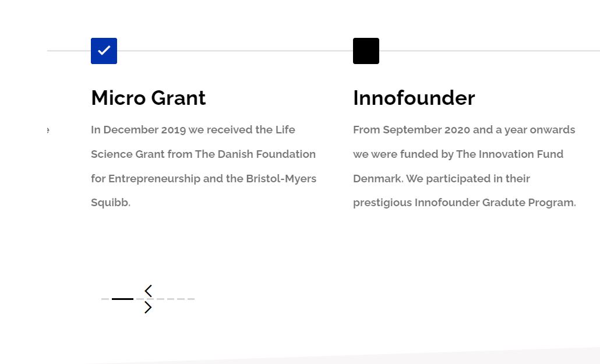600x364 pixels.
Task: Click the pagination dash between the chevrons
Action: (150, 299)
